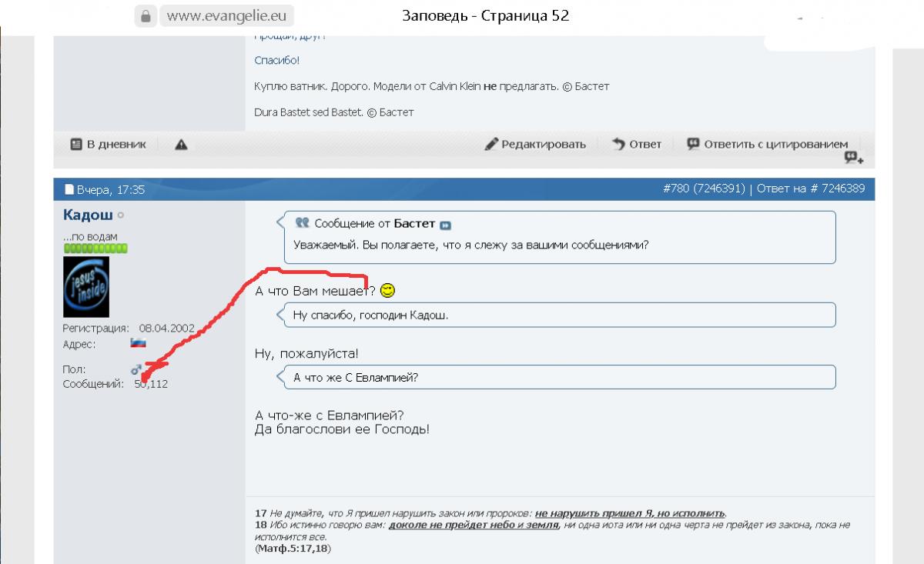Follow the Ответ на # 7246389 link

(815, 189)
